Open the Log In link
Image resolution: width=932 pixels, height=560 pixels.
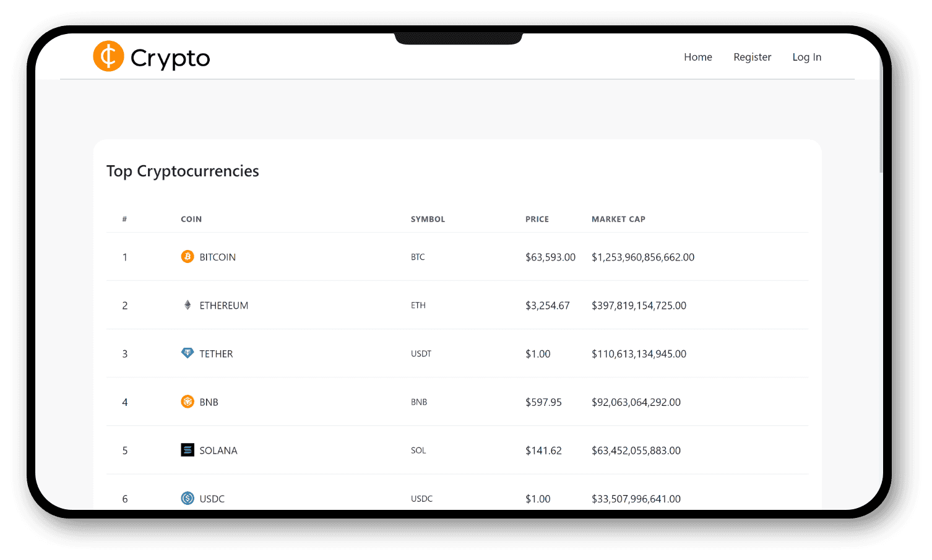[x=807, y=57]
